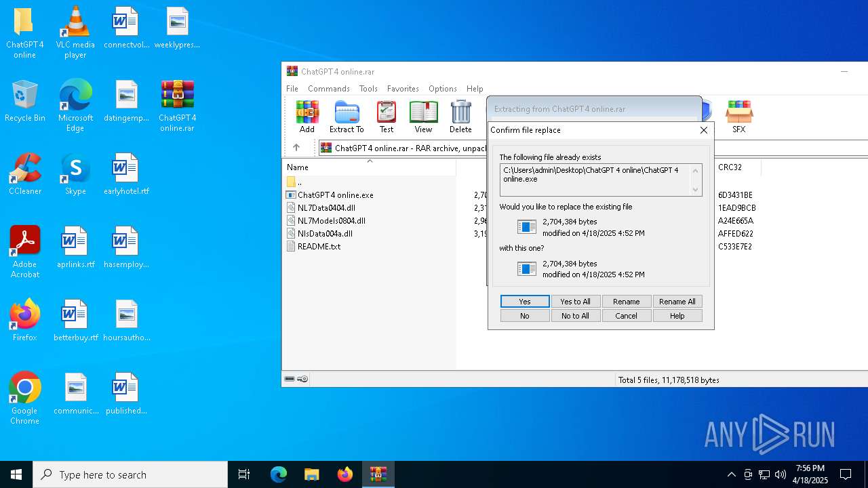Open published document on desktop

tap(126, 394)
